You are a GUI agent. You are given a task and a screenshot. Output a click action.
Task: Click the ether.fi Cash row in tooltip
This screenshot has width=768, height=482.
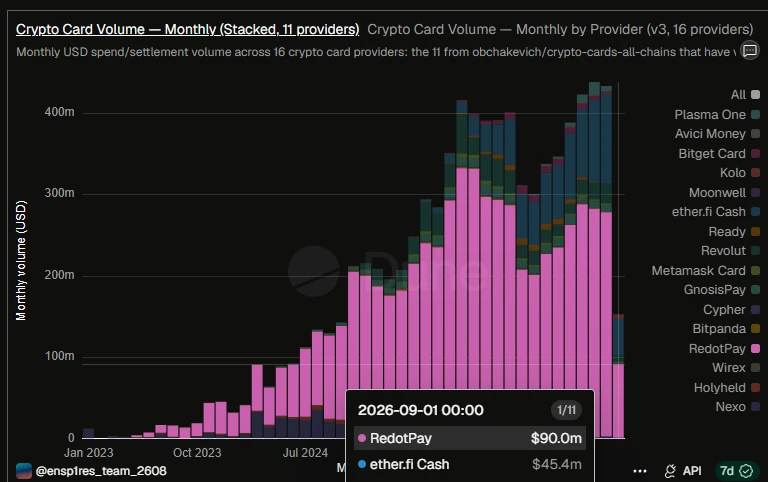[x=470, y=464]
